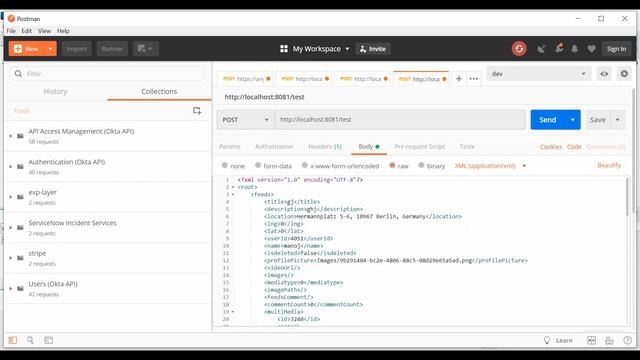Viewport: 640px width, 360px height.
Task: Open the help question mark icon
Action: pos(627,340)
